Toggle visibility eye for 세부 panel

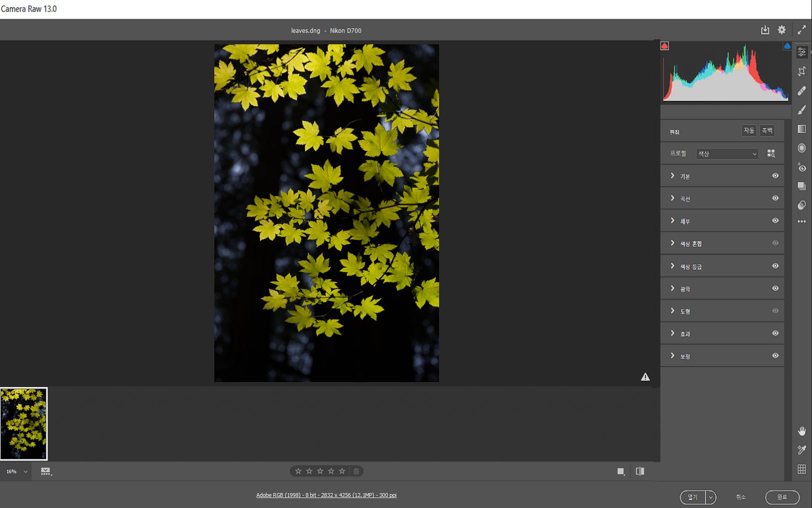[x=775, y=221]
